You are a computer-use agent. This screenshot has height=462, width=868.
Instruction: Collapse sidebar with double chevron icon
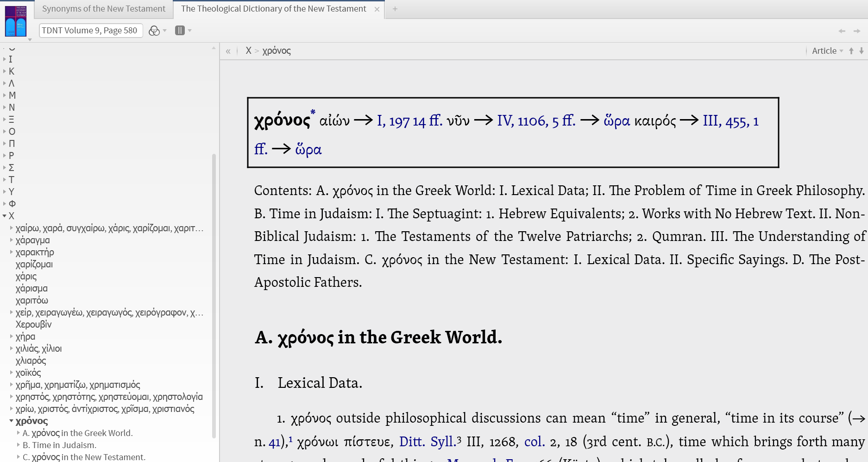pyautogui.click(x=228, y=51)
